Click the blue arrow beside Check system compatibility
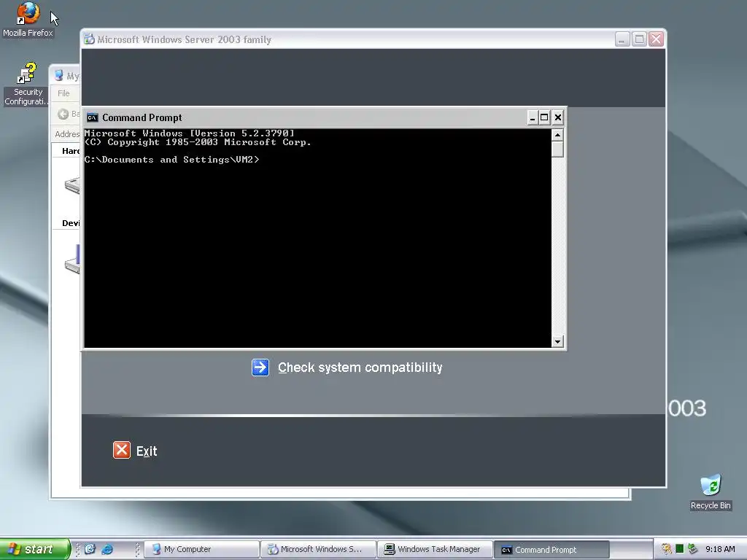The width and height of the screenshot is (747, 560). (x=260, y=367)
